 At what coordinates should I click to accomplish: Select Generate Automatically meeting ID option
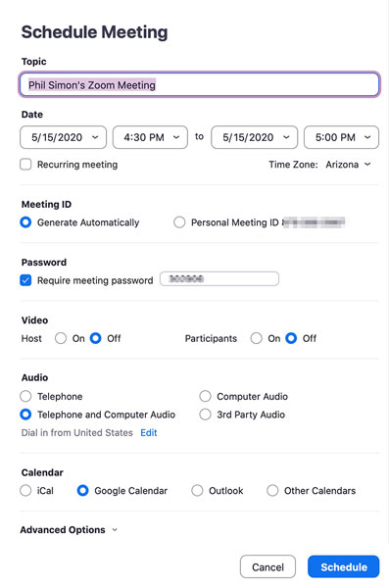(x=25, y=222)
